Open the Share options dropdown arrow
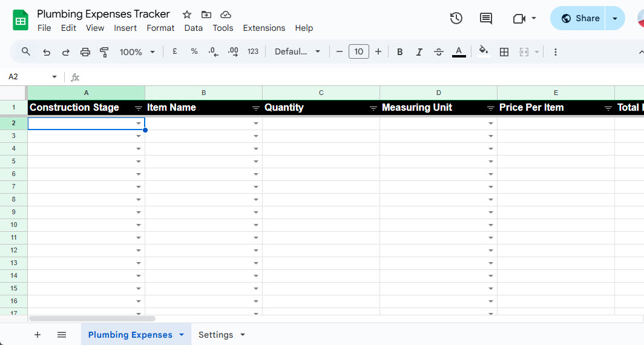The image size is (644, 345). [x=615, y=19]
